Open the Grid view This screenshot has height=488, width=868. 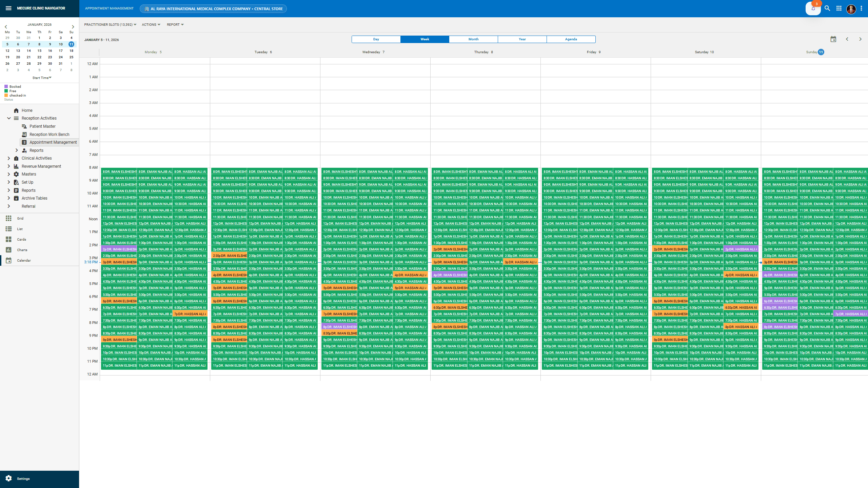[x=20, y=218]
